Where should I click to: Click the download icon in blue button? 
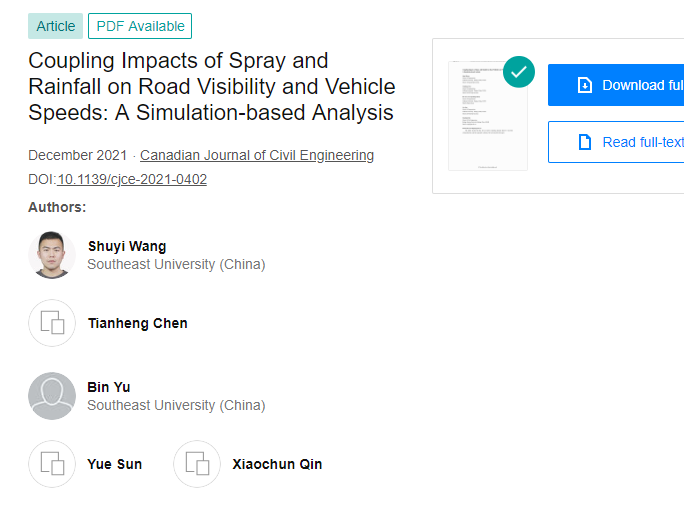tap(585, 85)
